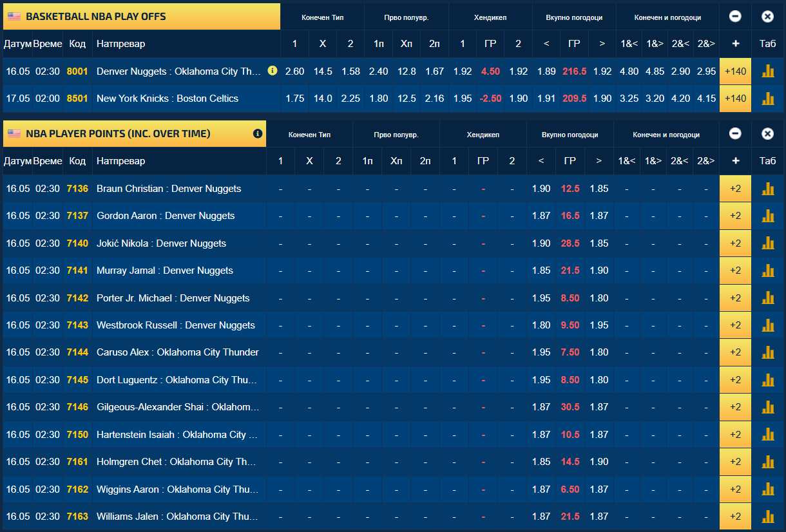Expand +140 more markets for Knicks vs Celtics
The height and width of the screenshot is (532, 786).
(x=735, y=99)
